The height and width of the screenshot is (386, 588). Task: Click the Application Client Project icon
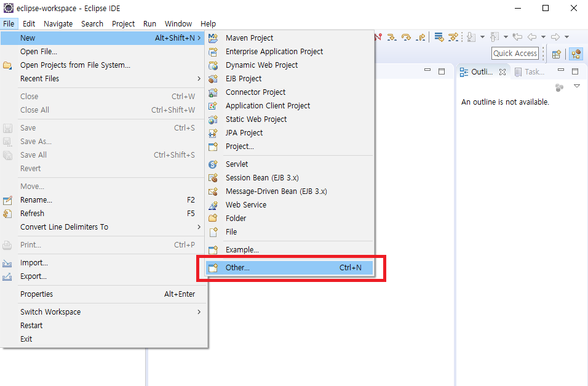click(213, 106)
